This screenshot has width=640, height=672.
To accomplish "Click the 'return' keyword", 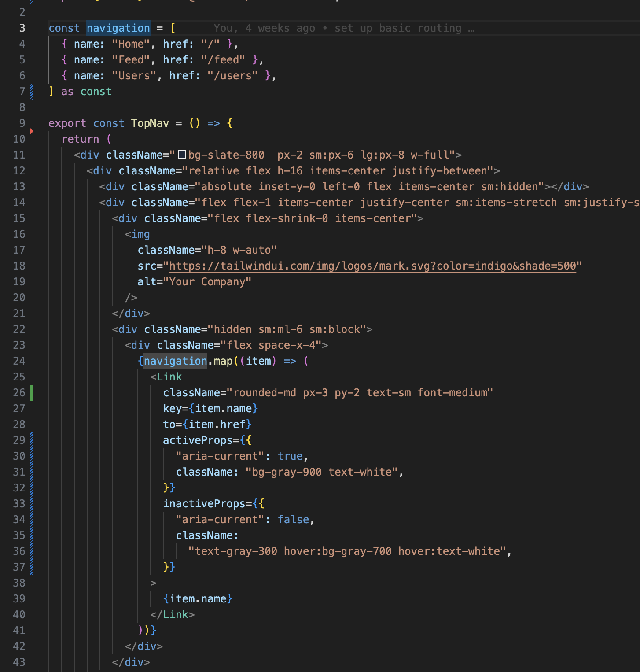I will 80,139.
